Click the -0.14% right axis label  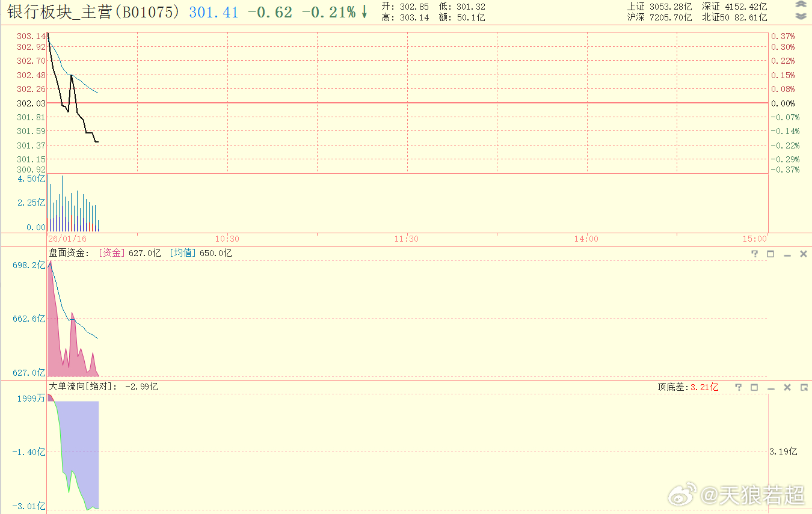tap(785, 131)
